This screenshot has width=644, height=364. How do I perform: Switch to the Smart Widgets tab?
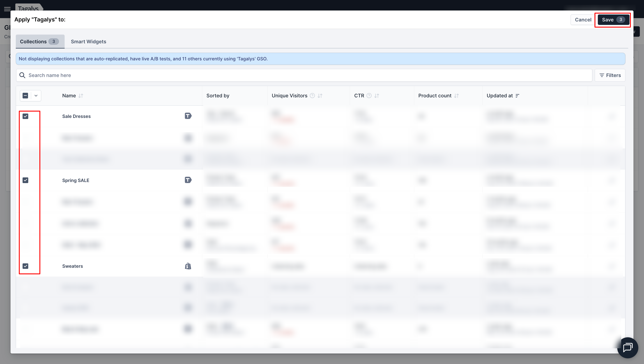[88, 42]
